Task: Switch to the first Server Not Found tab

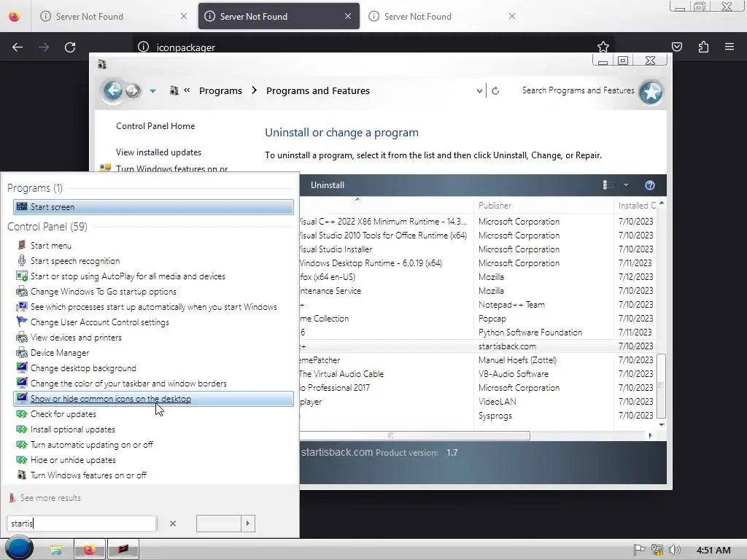Action: coord(113,17)
